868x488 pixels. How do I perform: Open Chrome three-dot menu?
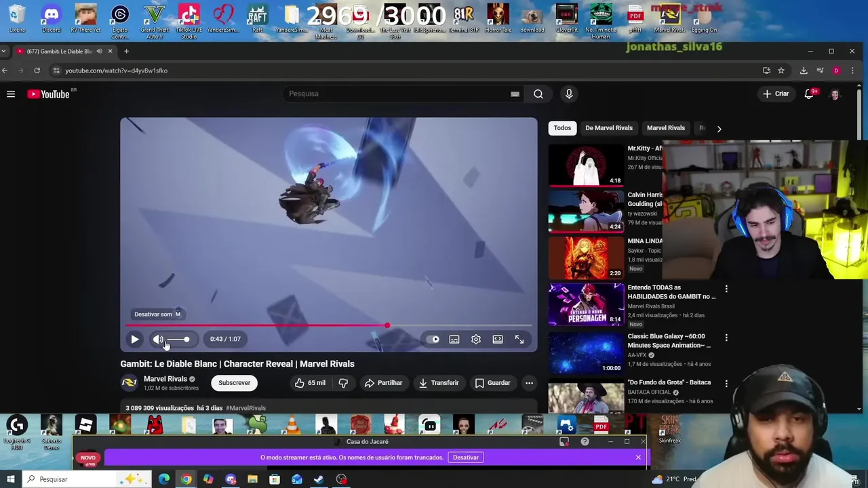852,70
